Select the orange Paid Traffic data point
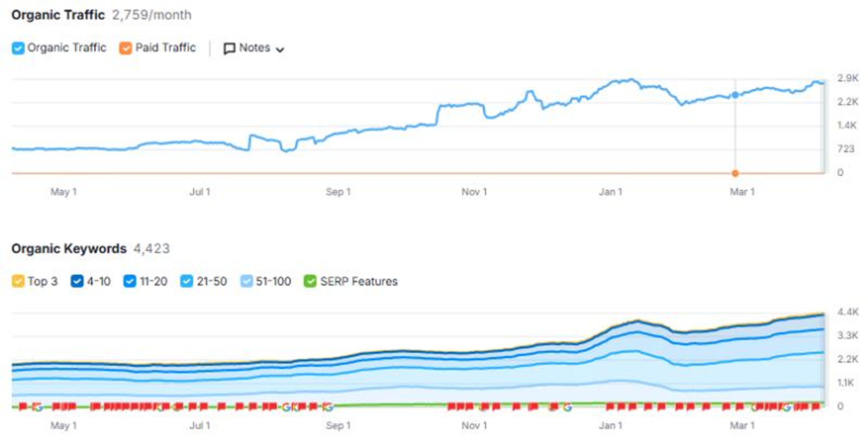 (x=735, y=173)
